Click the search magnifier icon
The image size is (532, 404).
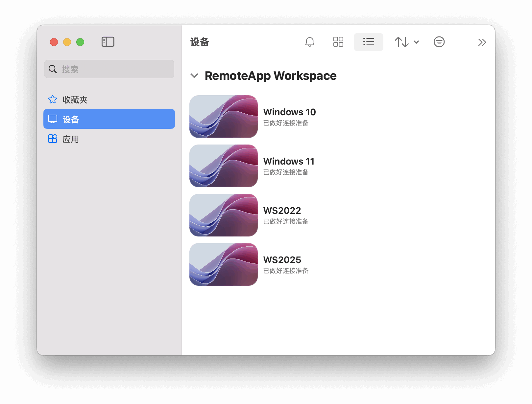coord(53,69)
